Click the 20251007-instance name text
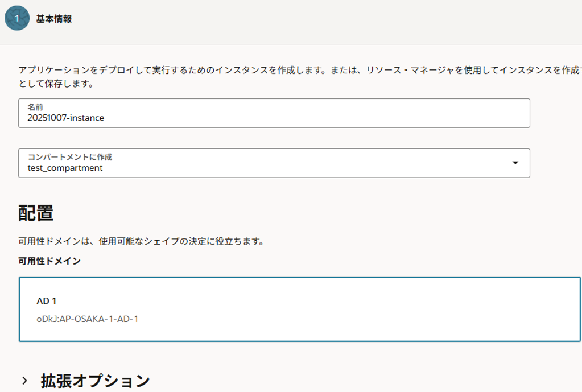Viewport: 582px width, 392px height. click(x=66, y=118)
